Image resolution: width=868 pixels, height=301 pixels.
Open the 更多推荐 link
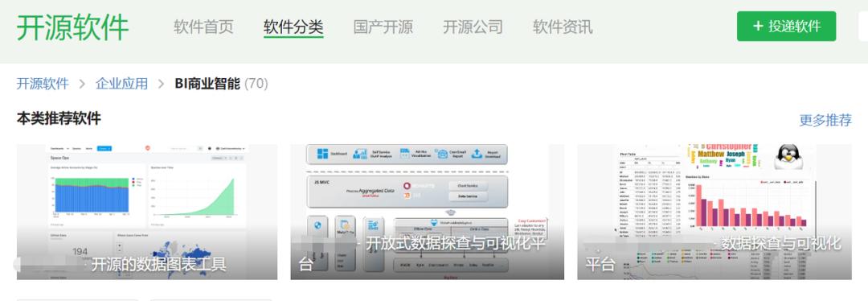[825, 120]
